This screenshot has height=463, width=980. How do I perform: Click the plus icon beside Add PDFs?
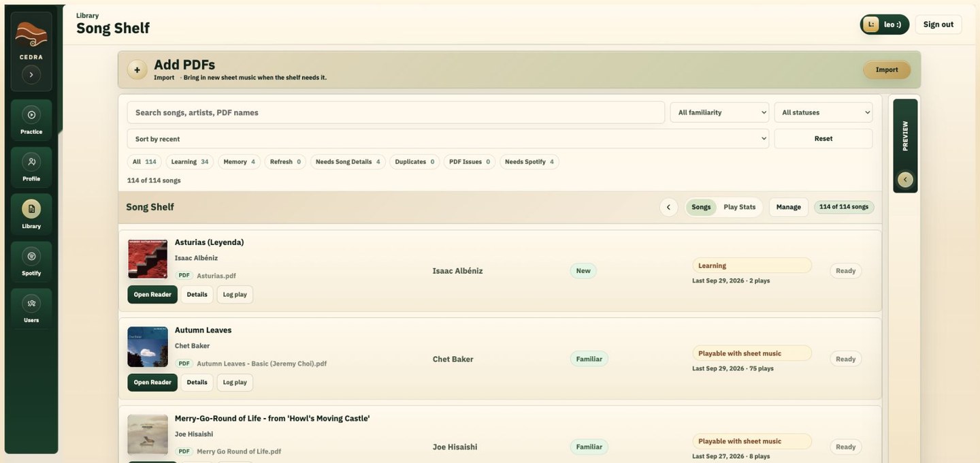pos(137,69)
